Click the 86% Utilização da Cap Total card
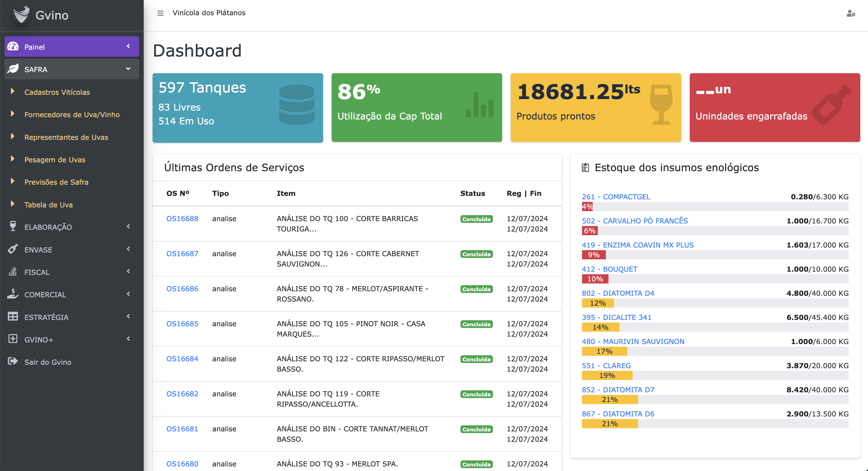Image resolution: width=868 pixels, height=471 pixels. point(416,108)
